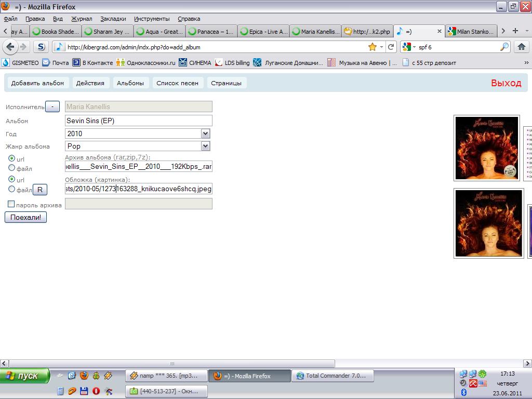Open the Почта bookmark
532x399 pixels.
pos(56,63)
